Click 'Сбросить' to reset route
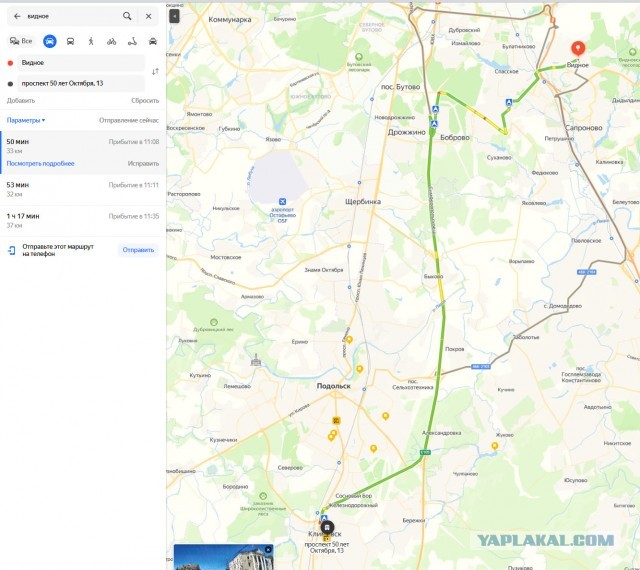Viewport: 640px width, 570px height. pos(145,100)
